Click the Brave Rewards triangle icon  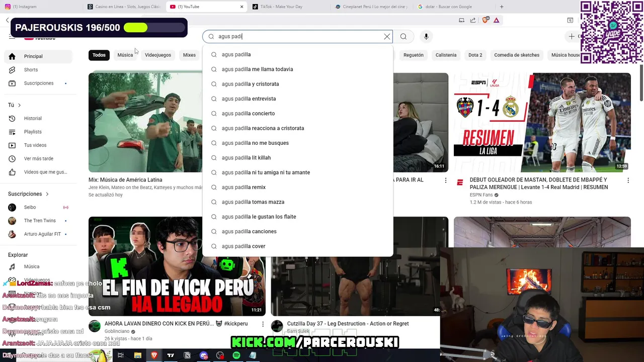pos(496,20)
